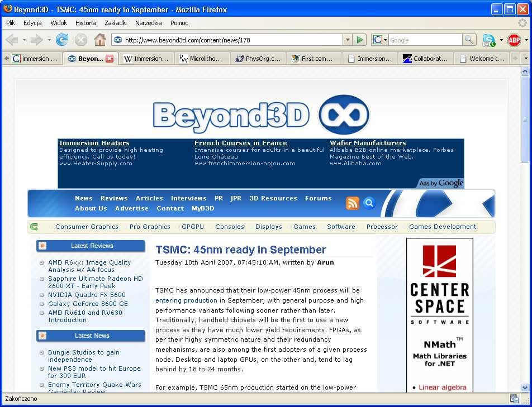The width and height of the screenshot is (532, 407).
Task: Click the orange RSS feed icon
Action: pyautogui.click(x=353, y=203)
